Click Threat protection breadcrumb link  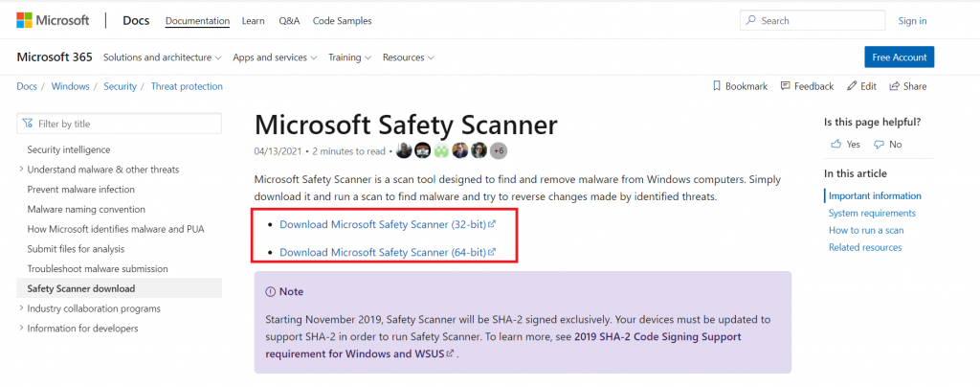(x=187, y=86)
